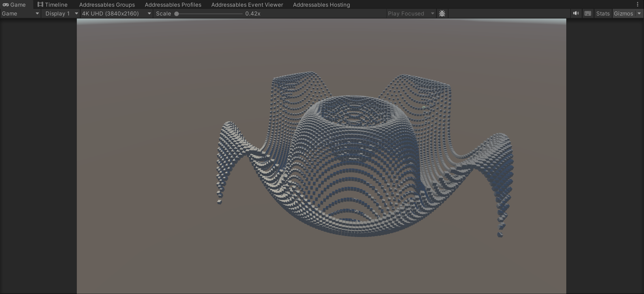Click the 0.42x scale value
Image resolution: width=644 pixels, height=294 pixels.
click(x=253, y=14)
